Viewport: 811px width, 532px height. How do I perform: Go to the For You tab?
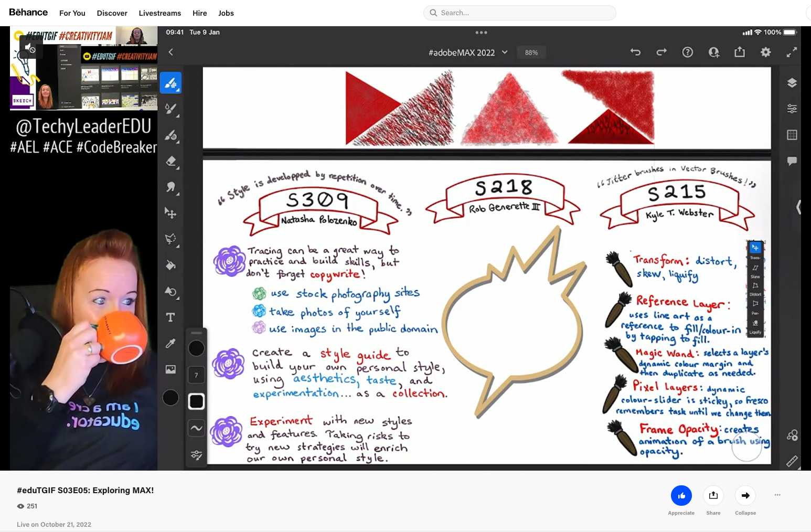72,13
